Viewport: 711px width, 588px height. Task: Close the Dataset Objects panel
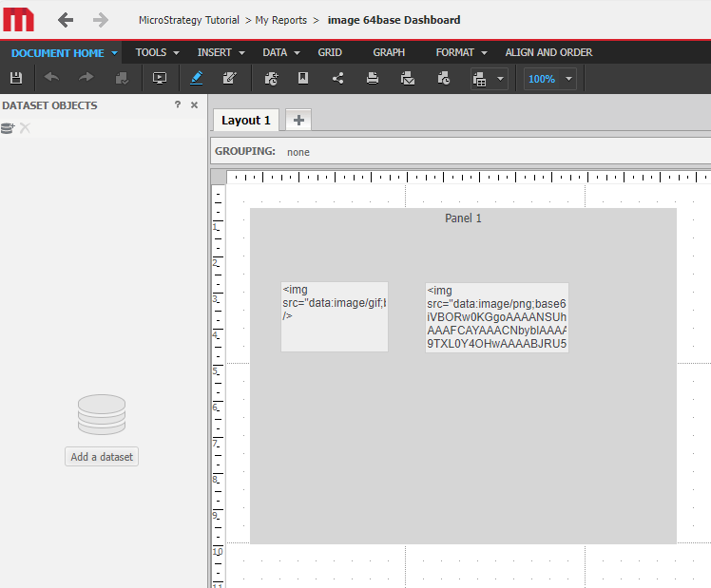pos(195,105)
